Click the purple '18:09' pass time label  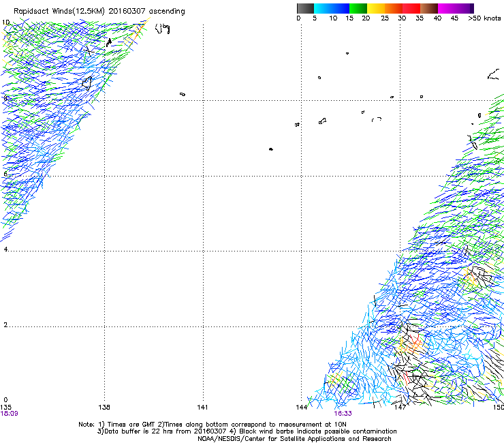pyautogui.click(x=9, y=414)
